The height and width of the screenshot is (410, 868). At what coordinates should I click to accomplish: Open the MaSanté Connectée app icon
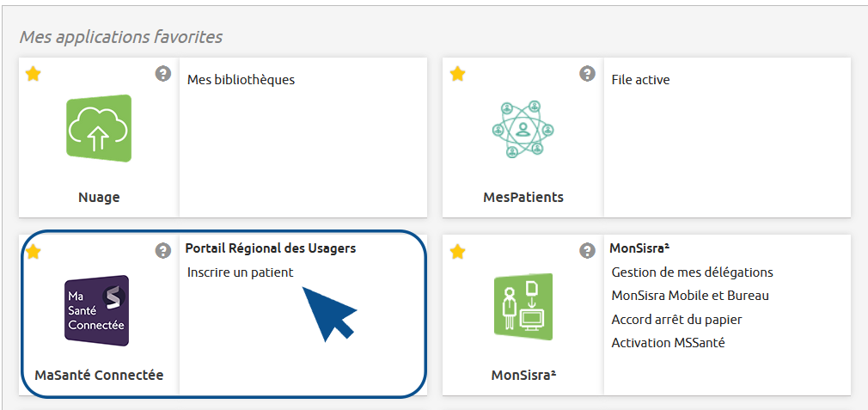[97, 310]
